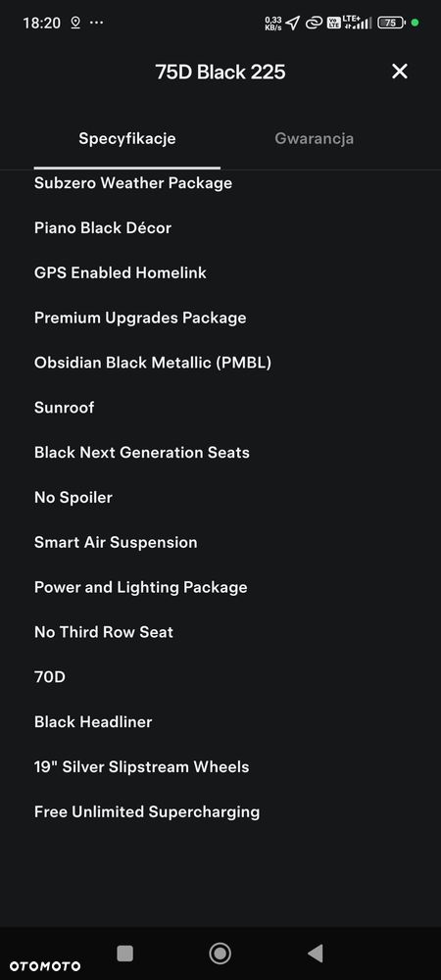Tap the Free Unlimited Supercharging entry
This screenshot has height=980, width=441.
pyautogui.click(x=147, y=811)
